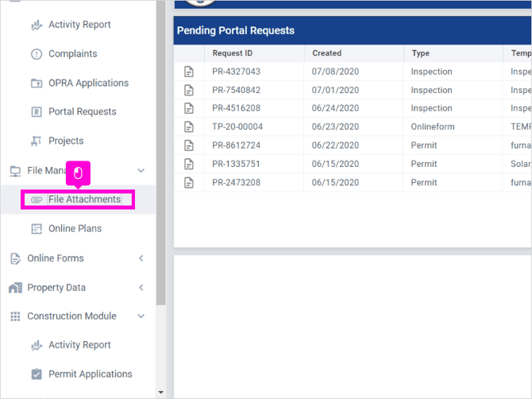Click the sidebar vertical scrollbar thumb

[x=161, y=153]
